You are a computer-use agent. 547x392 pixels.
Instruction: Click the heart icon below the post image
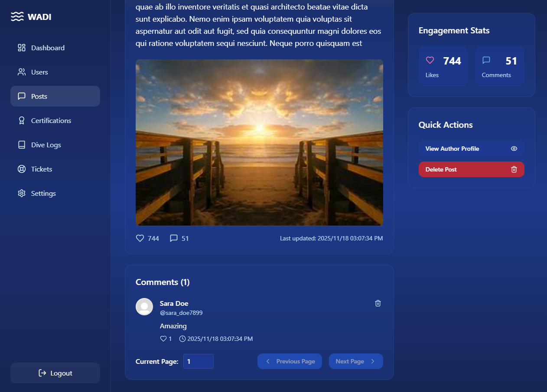tap(140, 238)
